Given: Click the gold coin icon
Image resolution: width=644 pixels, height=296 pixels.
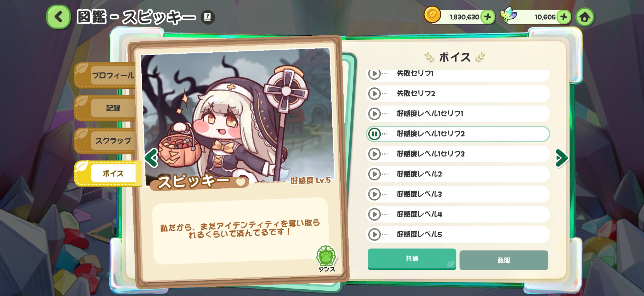Looking at the screenshot, I should 432,15.
